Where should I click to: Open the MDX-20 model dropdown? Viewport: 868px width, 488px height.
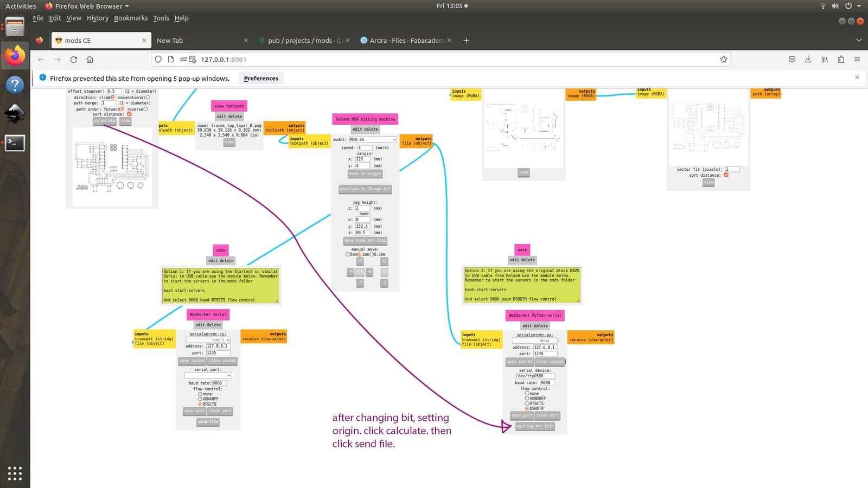tap(372, 140)
